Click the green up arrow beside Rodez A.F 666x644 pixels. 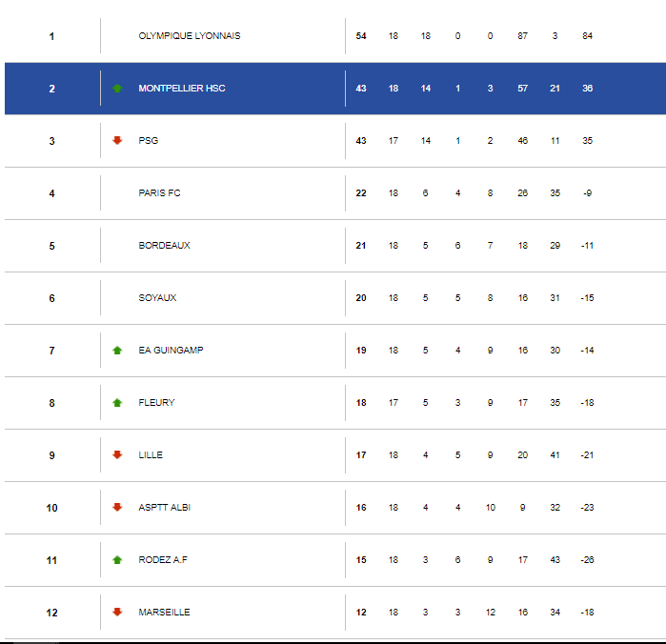tap(117, 559)
